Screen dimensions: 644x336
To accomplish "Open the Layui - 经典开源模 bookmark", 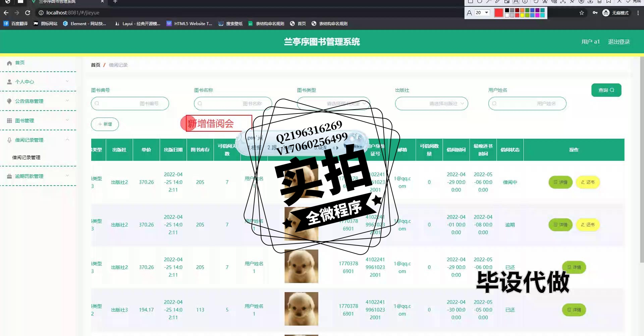I will [x=138, y=23].
